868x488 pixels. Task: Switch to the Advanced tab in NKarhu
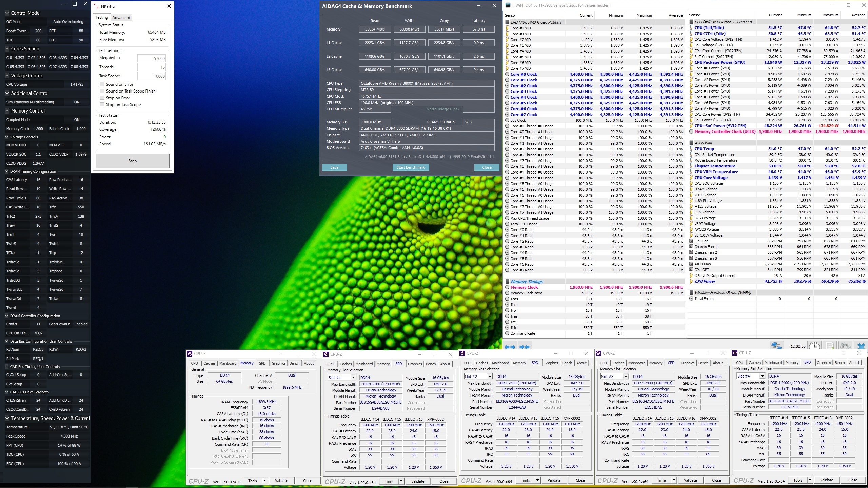point(121,18)
